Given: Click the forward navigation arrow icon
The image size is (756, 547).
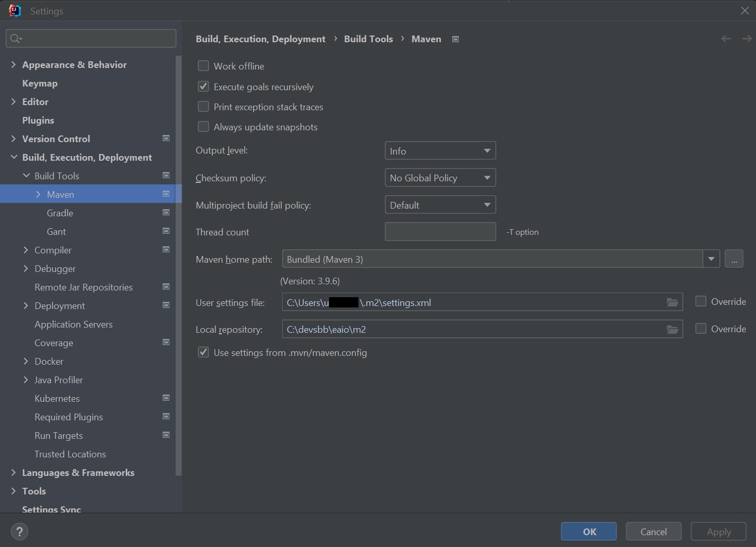Looking at the screenshot, I should tap(747, 39).
